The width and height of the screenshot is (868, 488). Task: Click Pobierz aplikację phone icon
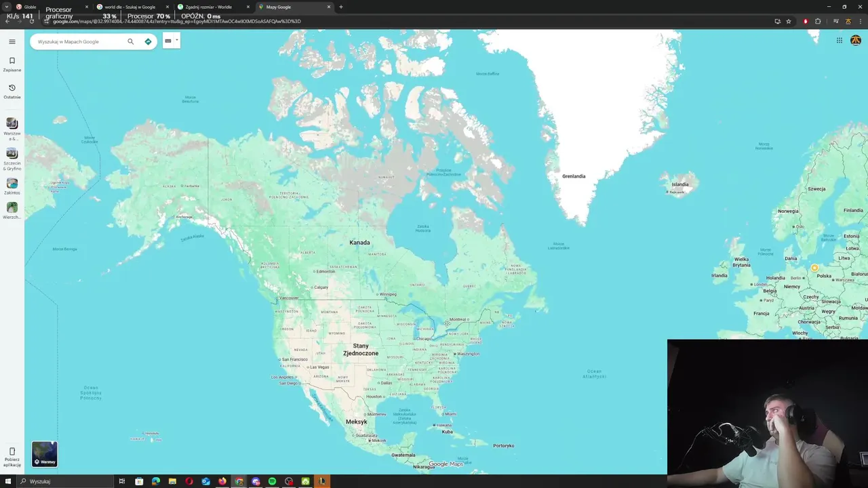coord(12,451)
